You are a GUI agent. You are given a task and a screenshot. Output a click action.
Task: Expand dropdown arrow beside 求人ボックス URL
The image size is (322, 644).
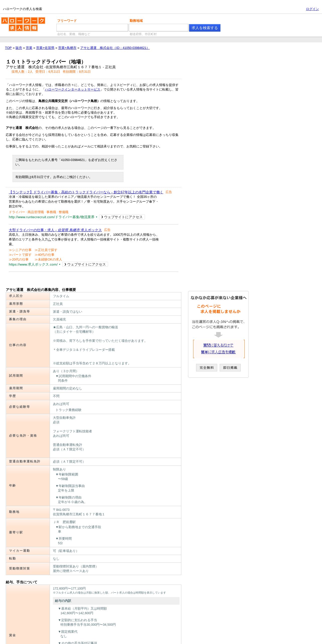pyautogui.click(x=60, y=265)
